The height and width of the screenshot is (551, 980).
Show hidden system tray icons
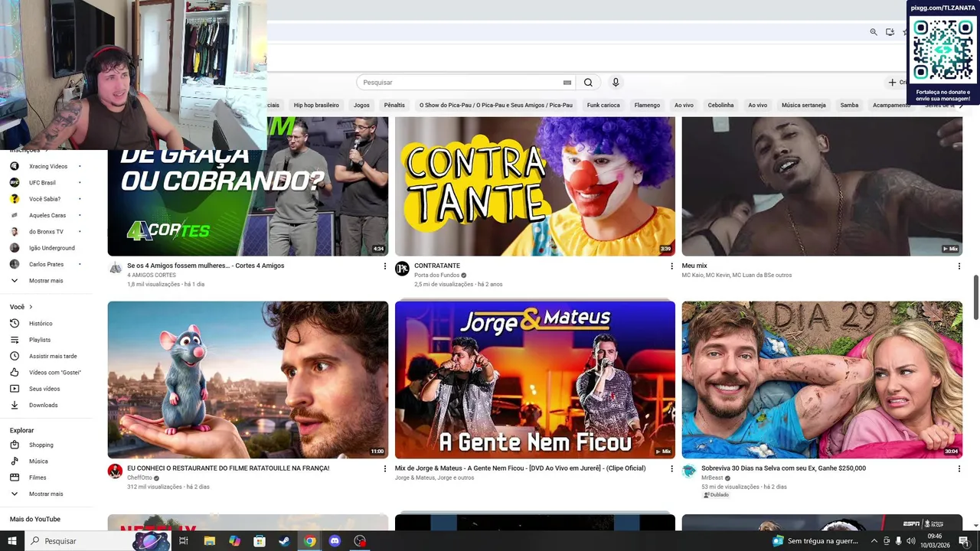pyautogui.click(x=874, y=541)
